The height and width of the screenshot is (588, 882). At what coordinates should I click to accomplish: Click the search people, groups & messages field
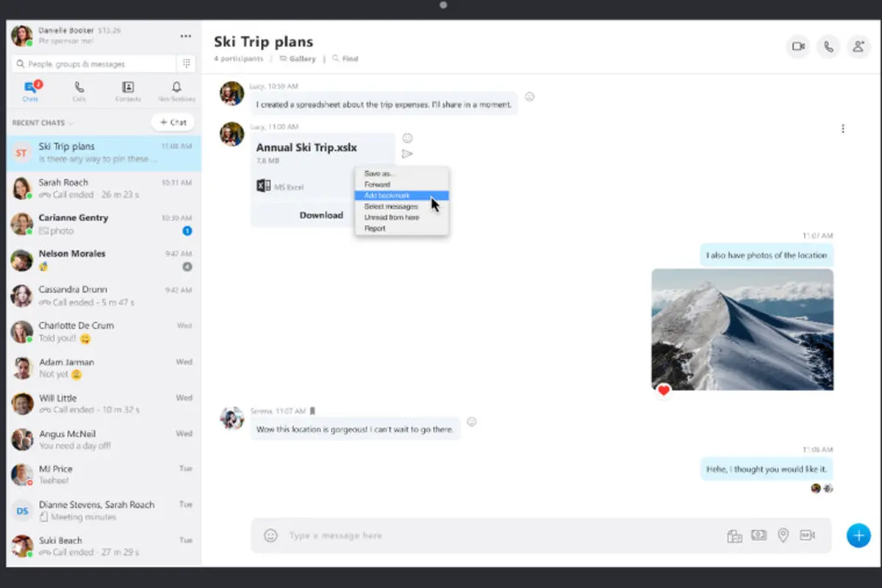click(x=93, y=64)
